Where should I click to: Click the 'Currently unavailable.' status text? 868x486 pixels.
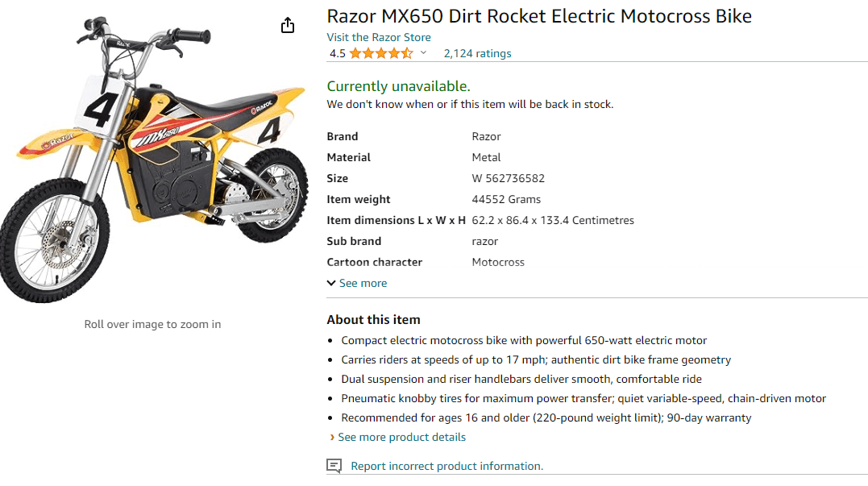pos(398,86)
